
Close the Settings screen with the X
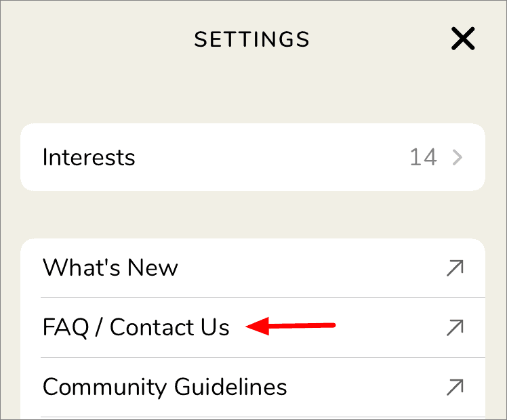coord(463,40)
